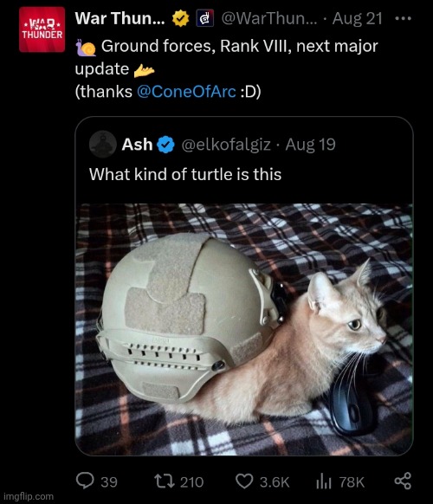This screenshot has height=504, width=433.
Task: Repost the tweet using retweet icon
Action: tap(165, 481)
